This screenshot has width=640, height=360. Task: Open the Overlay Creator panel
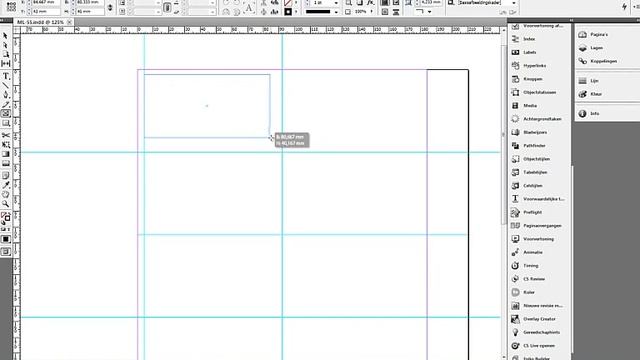point(538,319)
